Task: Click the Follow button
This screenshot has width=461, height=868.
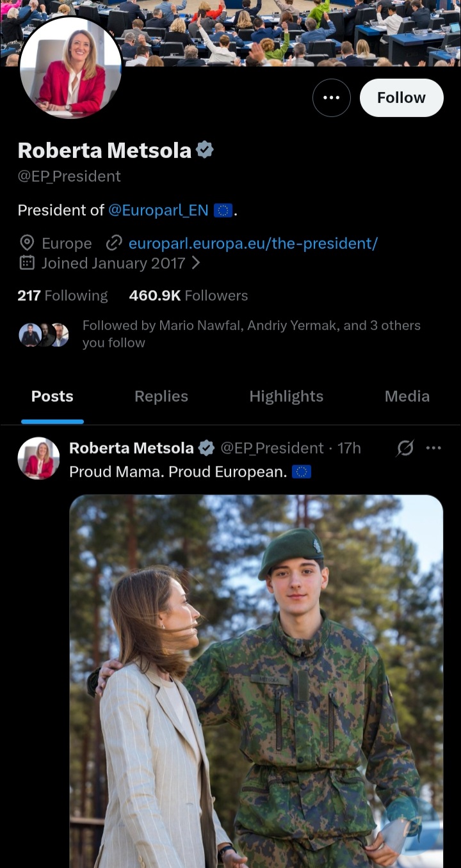Action: [x=401, y=98]
